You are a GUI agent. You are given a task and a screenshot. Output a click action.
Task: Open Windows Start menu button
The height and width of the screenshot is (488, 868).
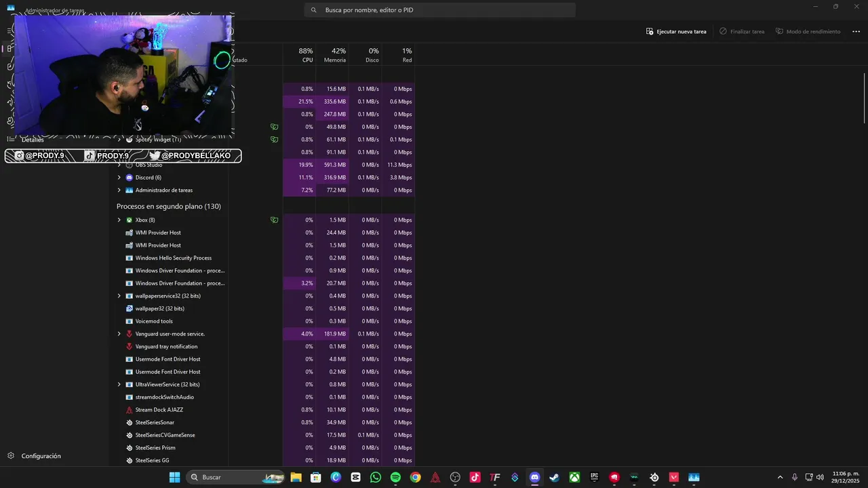tap(174, 477)
